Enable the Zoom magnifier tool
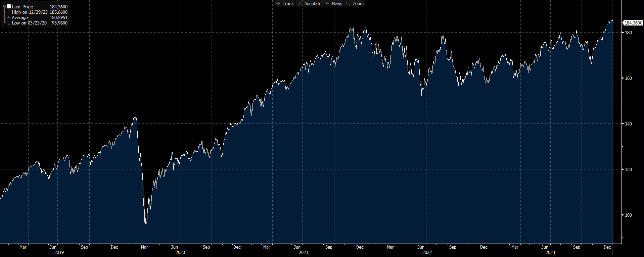Image resolution: width=644 pixels, height=257 pixels. coord(355,4)
